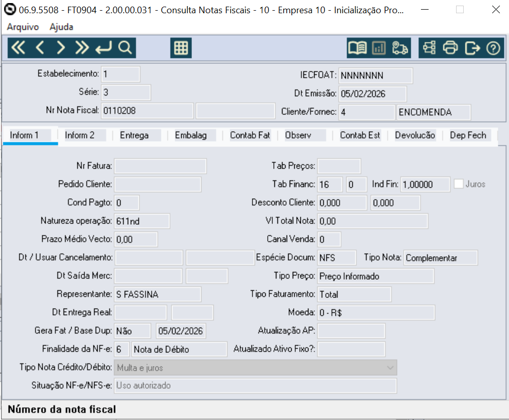
Task: Click the Atualização AP field
Action: pos(351,331)
